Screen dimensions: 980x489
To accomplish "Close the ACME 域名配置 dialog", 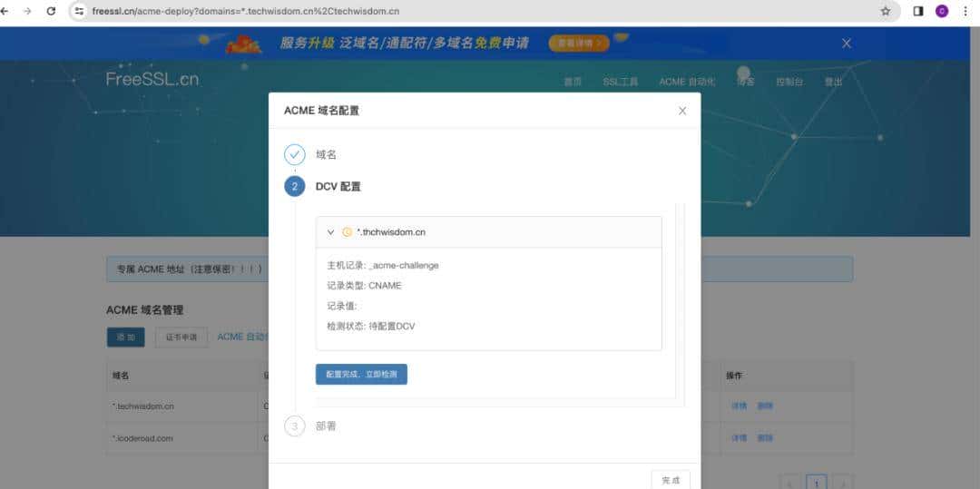I will [681, 111].
